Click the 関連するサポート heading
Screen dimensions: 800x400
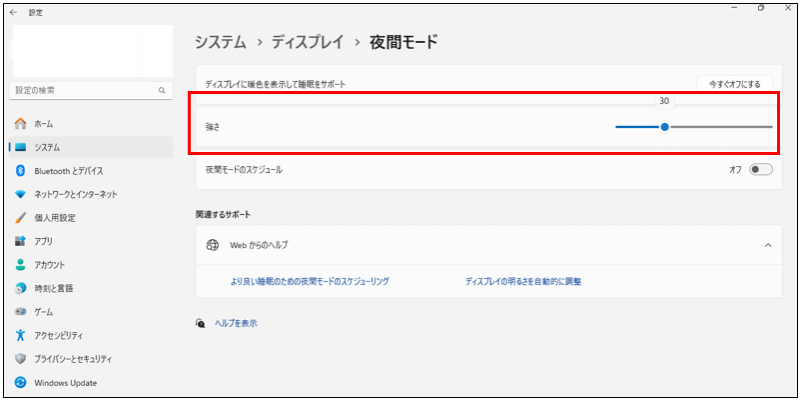point(223,214)
